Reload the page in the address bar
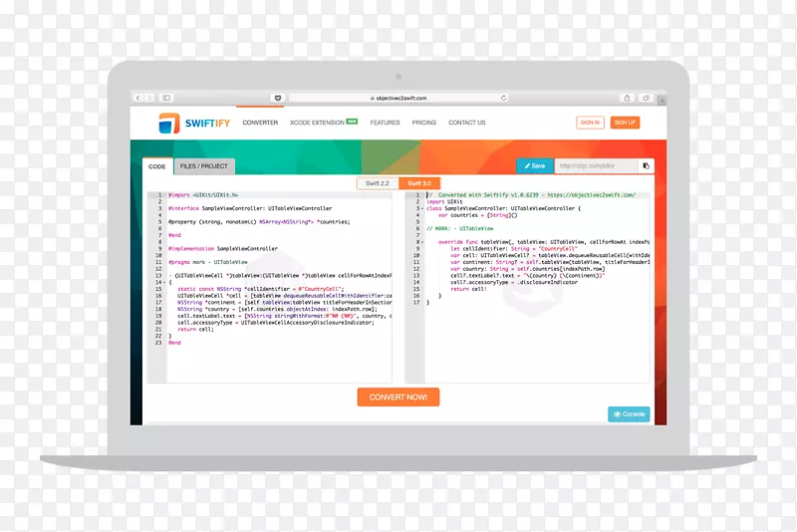 [x=503, y=98]
